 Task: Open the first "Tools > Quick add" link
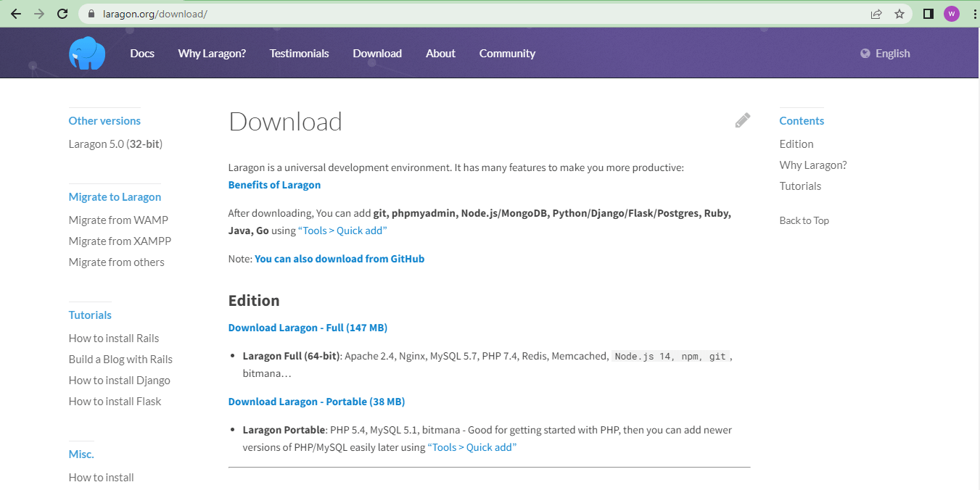(x=342, y=231)
